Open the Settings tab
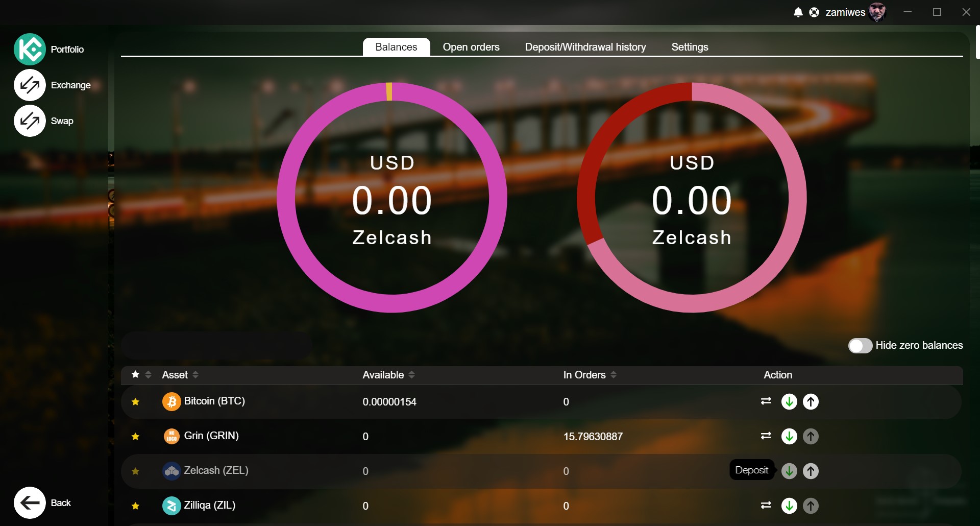The height and width of the screenshot is (526, 980). pyautogui.click(x=690, y=47)
